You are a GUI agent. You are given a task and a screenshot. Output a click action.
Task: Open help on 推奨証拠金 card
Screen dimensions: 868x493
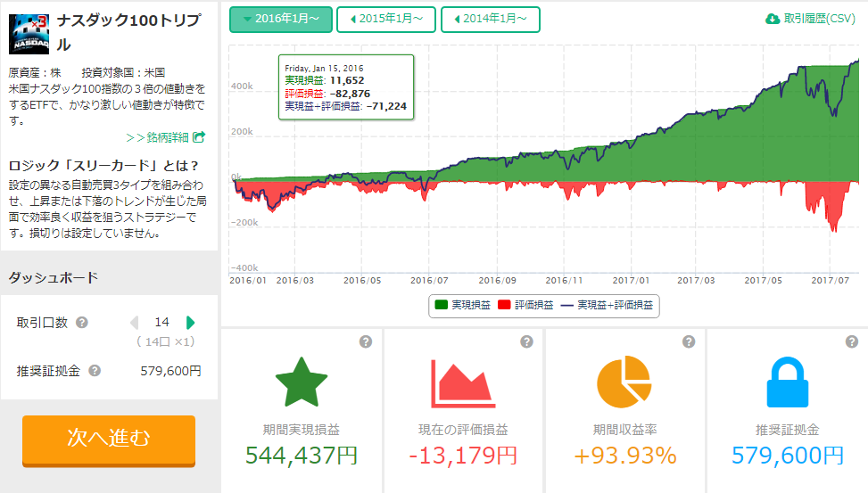coord(851,341)
